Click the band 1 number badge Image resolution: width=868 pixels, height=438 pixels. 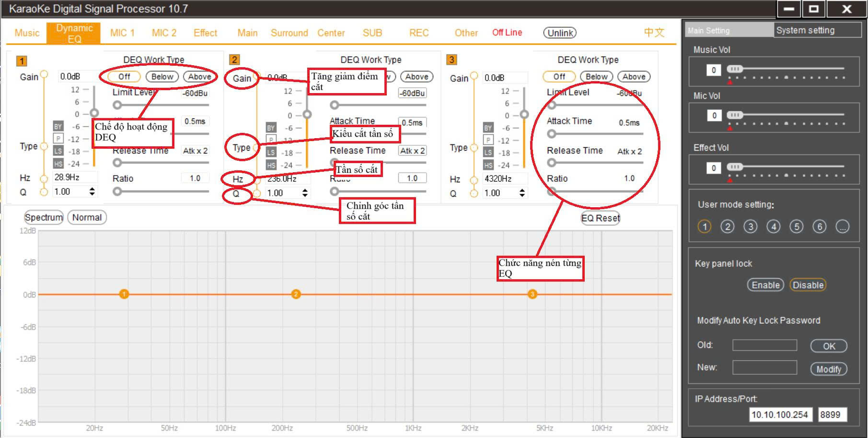point(22,61)
